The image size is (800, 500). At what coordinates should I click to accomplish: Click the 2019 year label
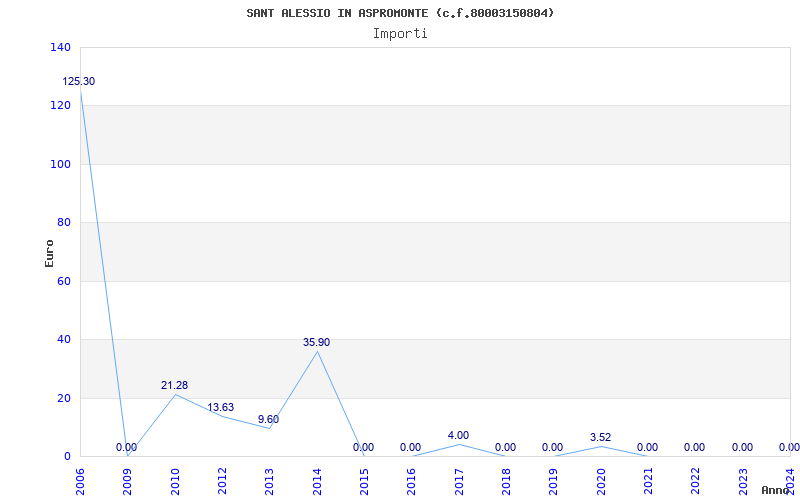tap(554, 481)
